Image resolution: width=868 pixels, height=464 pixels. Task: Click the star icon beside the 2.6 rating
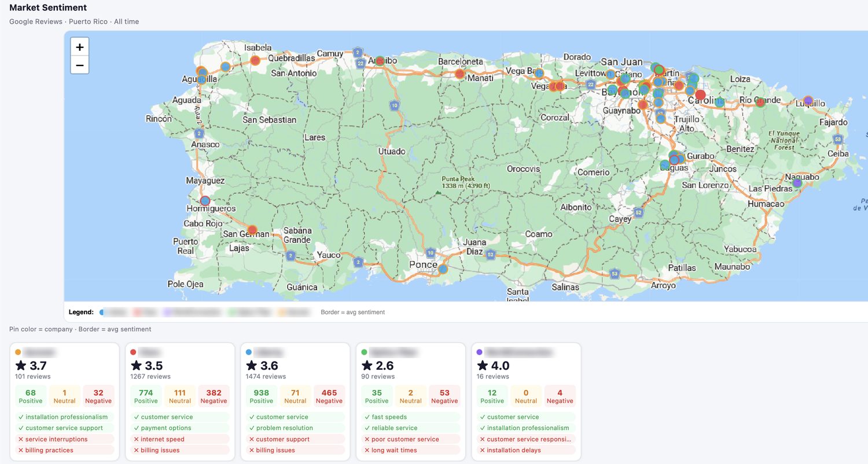(x=367, y=366)
